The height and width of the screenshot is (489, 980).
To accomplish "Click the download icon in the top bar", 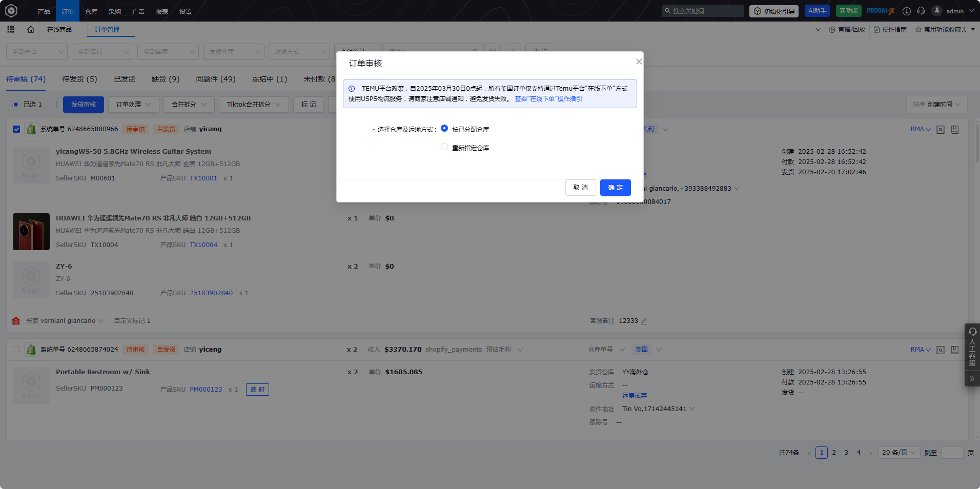I will click(906, 11).
